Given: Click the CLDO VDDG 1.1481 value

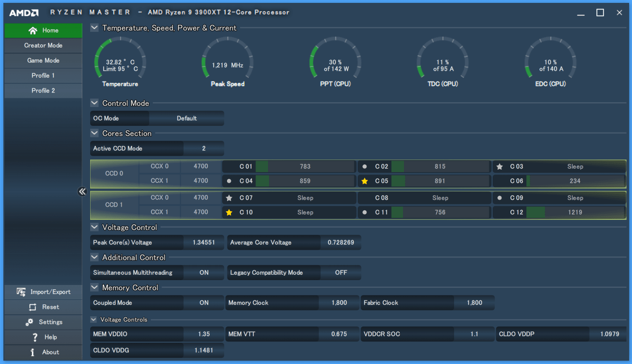Looking at the screenshot, I should click(204, 351).
